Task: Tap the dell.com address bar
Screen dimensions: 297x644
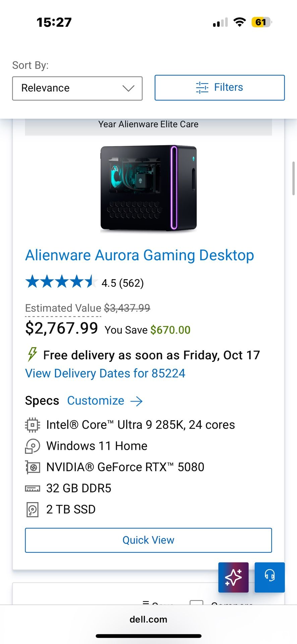Action: point(148,619)
